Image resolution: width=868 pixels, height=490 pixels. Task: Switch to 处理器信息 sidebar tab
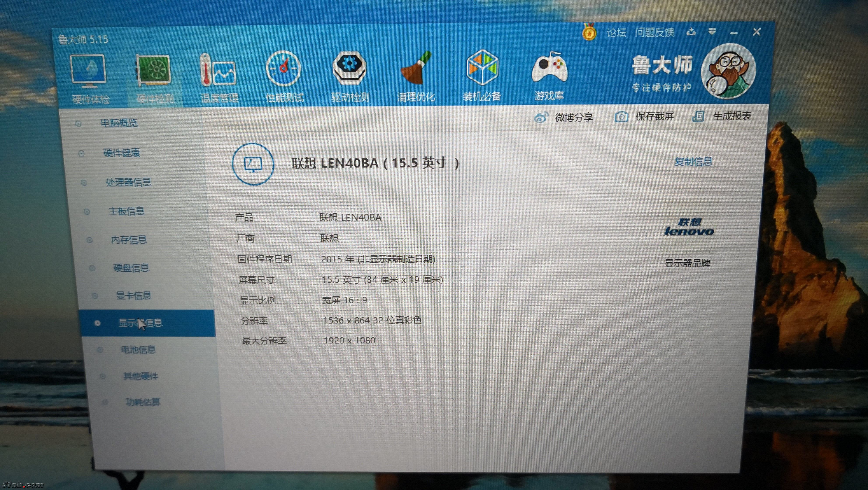point(128,182)
